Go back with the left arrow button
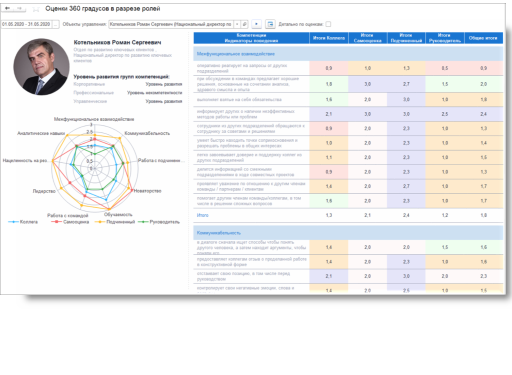 pyautogui.click(x=7, y=8)
